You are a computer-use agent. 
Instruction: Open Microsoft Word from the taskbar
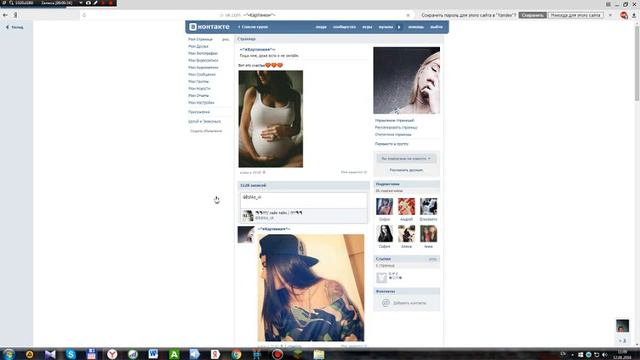153,354
